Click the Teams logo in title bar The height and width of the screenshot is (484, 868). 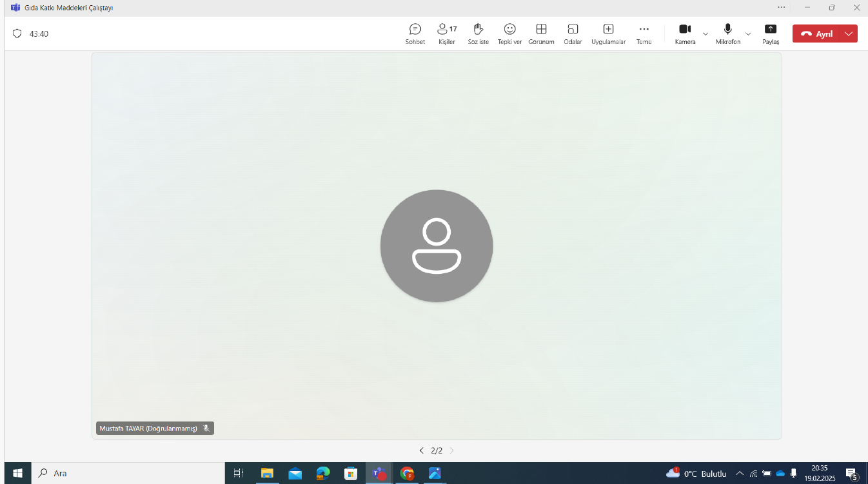point(15,7)
